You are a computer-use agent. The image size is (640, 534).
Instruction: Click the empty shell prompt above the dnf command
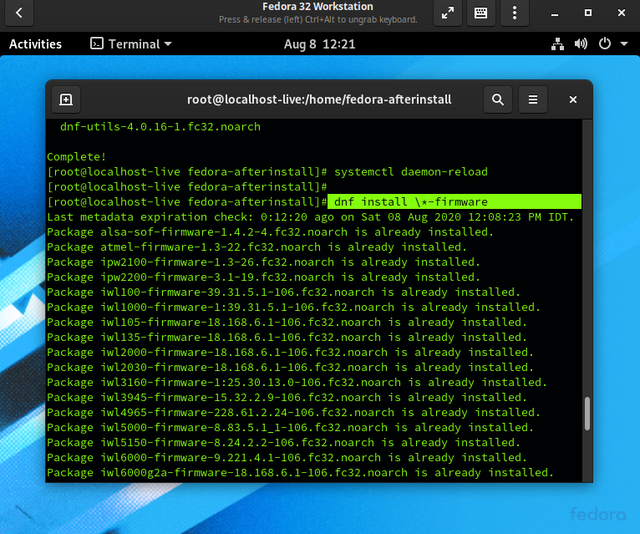[x=187, y=187]
